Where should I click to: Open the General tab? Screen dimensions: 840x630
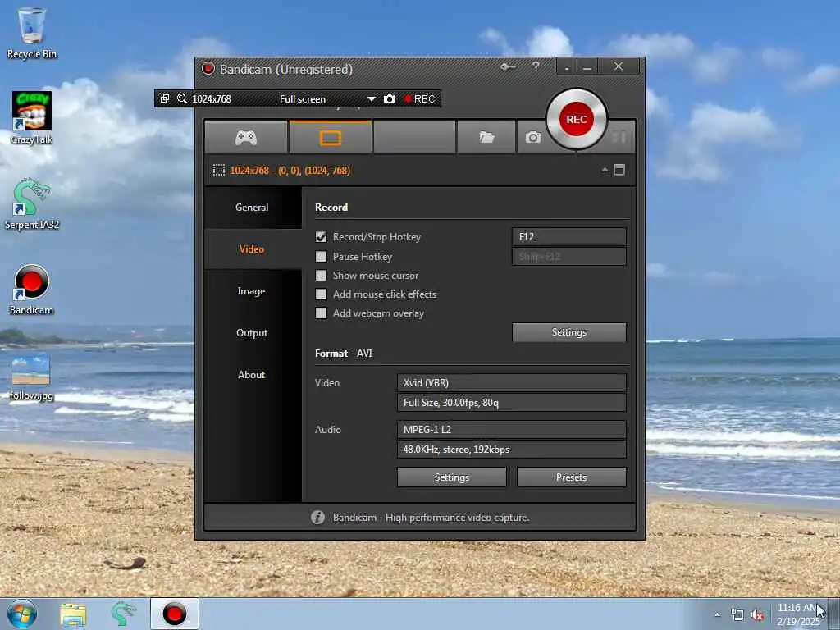tap(252, 208)
